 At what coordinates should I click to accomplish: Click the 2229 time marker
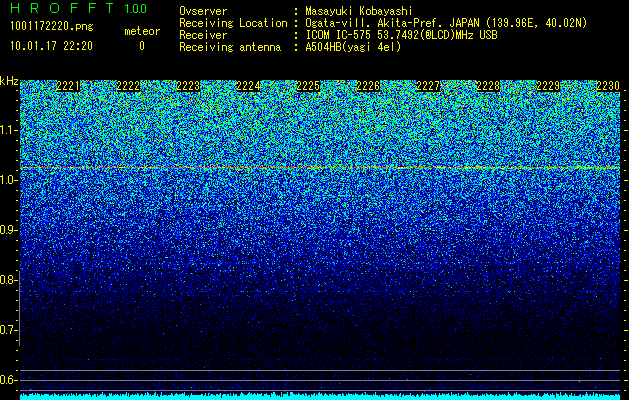click(x=548, y=86)
